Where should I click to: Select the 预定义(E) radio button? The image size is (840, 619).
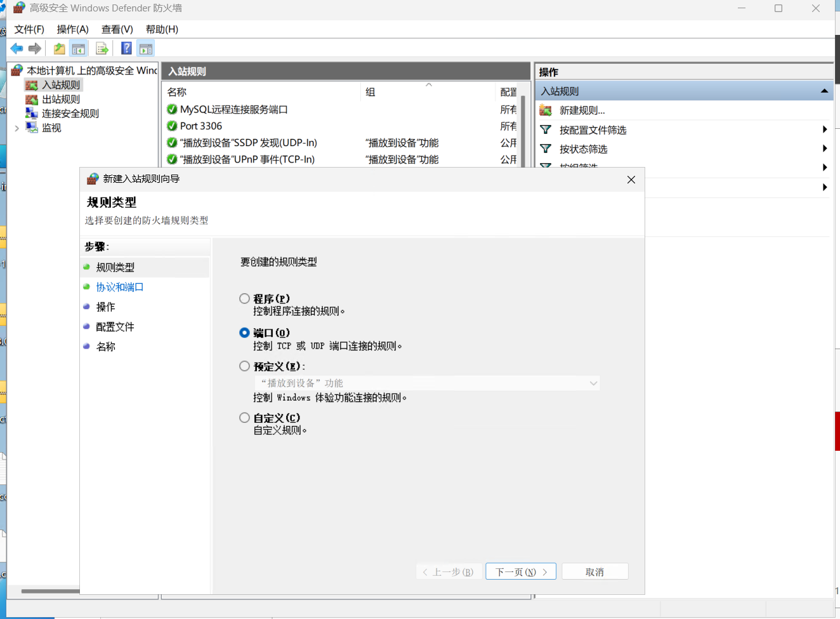[244, 366]
